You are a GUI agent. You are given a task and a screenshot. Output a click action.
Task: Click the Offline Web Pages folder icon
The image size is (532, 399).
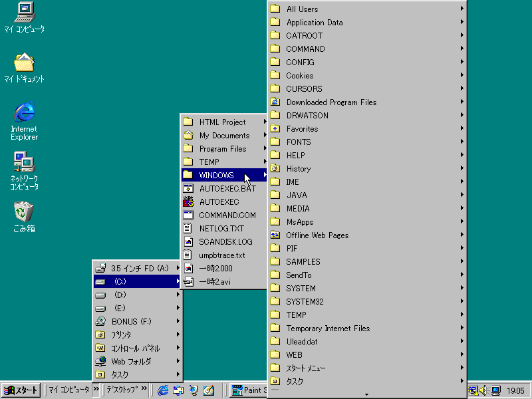click(275, 235)
